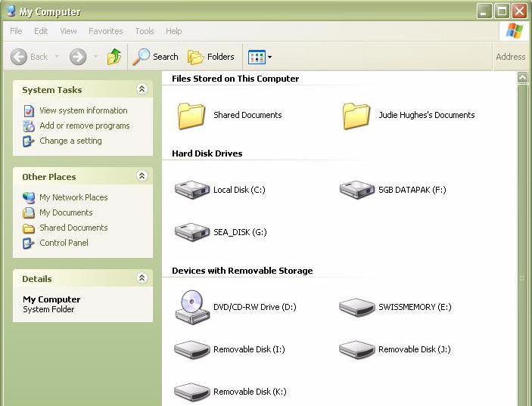Screen dimensions: 532x406
Task: Open the Shared Documents folder icon
Action: pos(191,115)
